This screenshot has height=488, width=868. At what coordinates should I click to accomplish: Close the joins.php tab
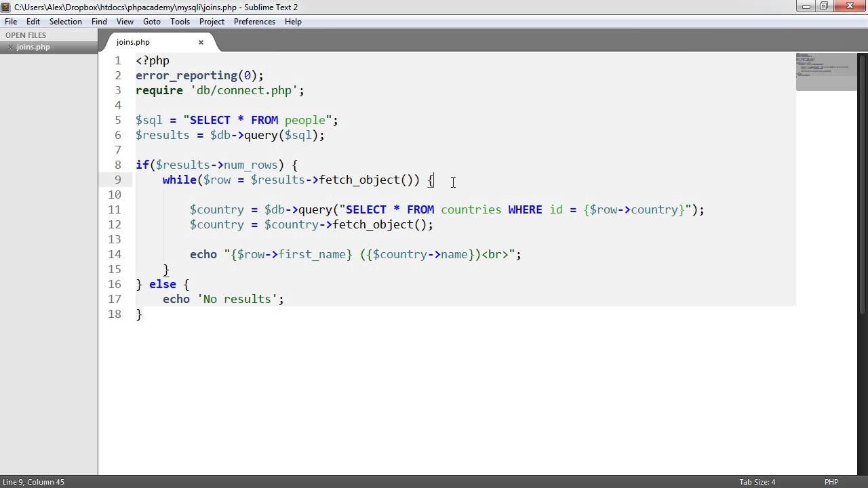point(201,42)
